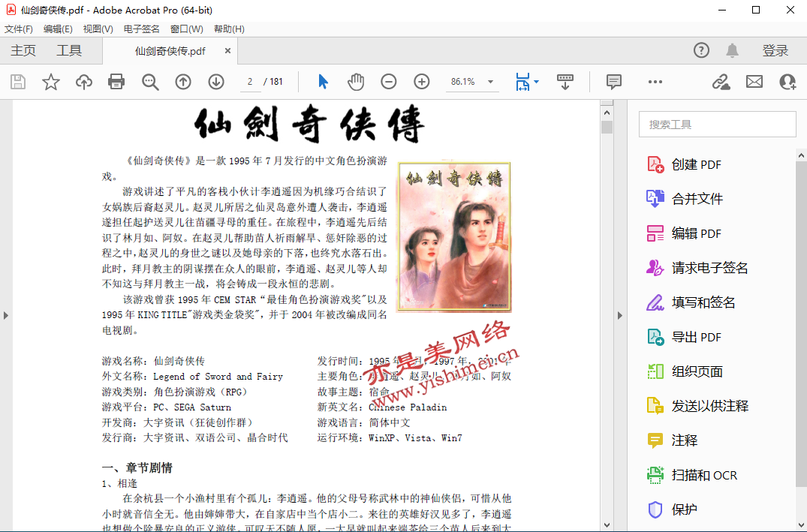
Task: Open the 编辑 PDF tool
Action: [696, 233]
